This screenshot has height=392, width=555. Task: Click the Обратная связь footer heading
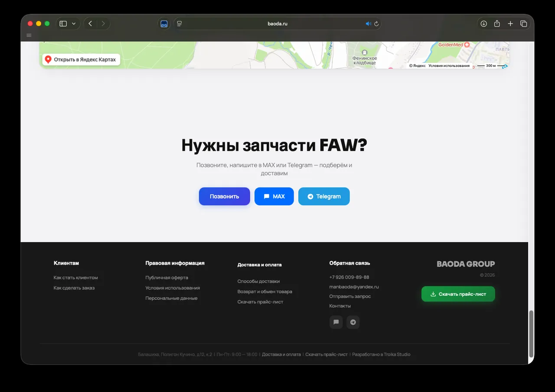(349, 263)
